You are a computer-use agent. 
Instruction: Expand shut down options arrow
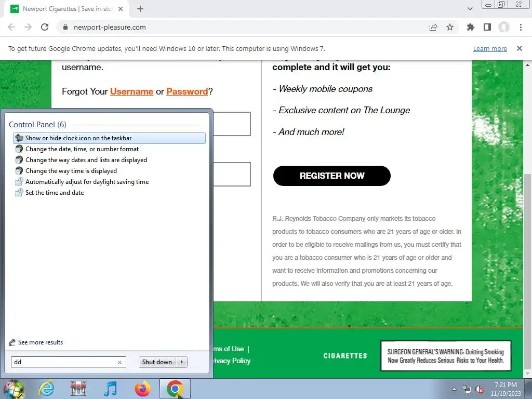click(x=182, y=362)
